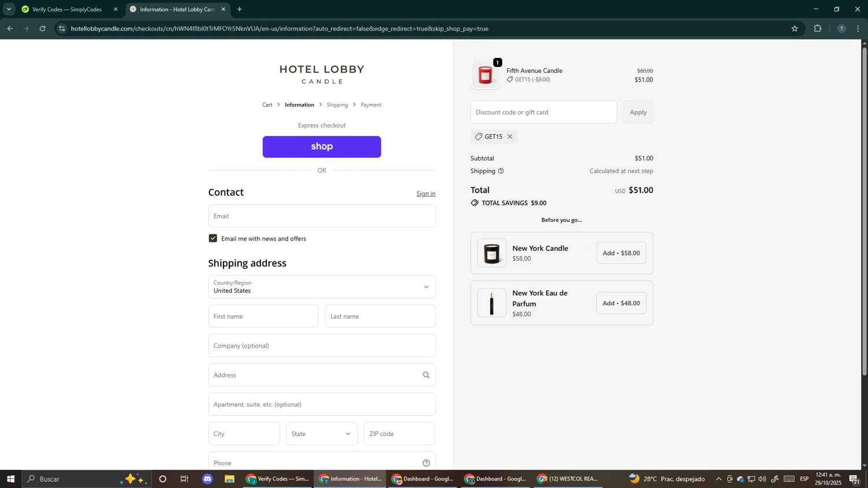
Task: Click the First name field
Action: pos(263,316)
